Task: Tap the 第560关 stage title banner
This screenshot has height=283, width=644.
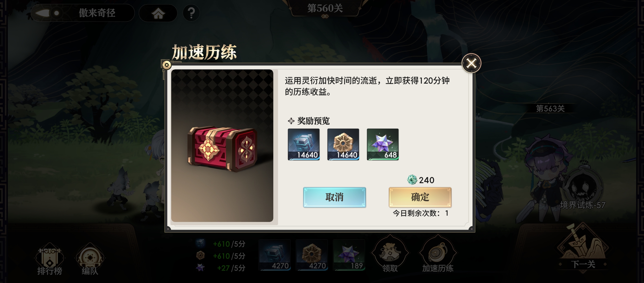Action: tap(325, 9)
